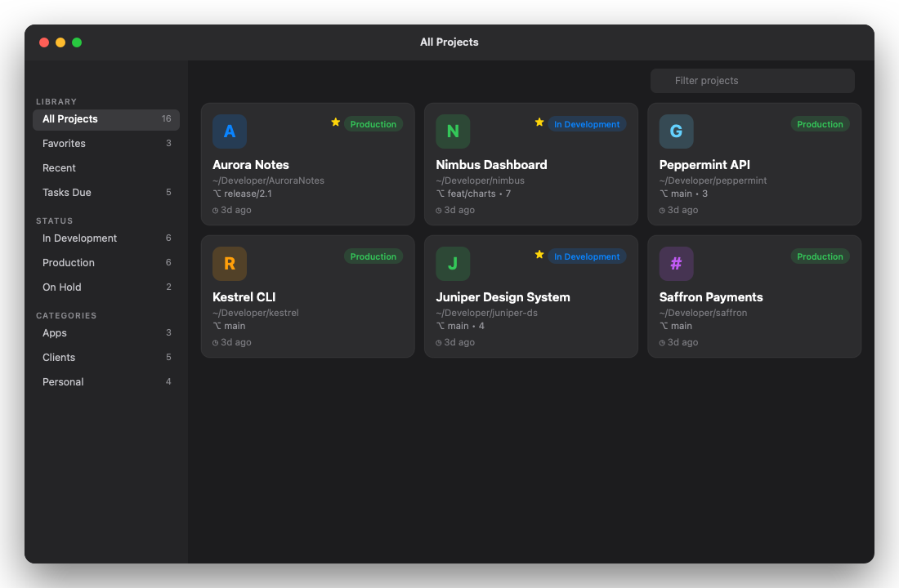
Task: Click the In Development badge on Juniper Design System
Action: coord(587,256)
